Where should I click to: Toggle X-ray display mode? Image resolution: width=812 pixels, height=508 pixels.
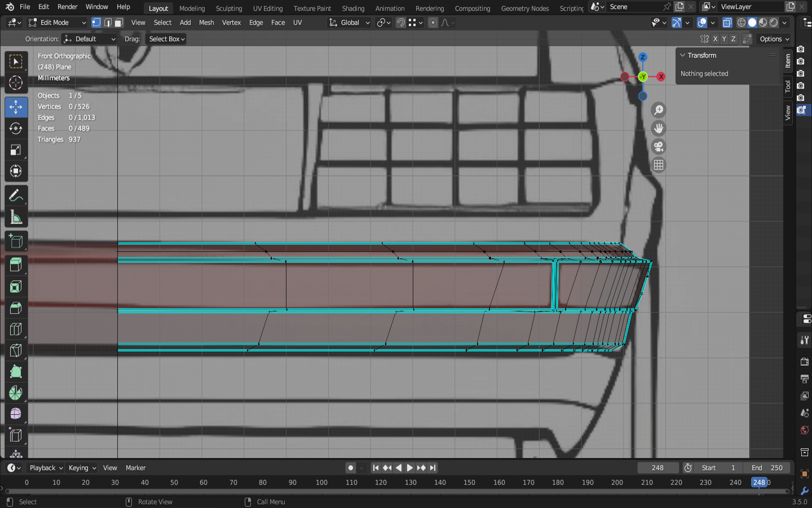pyautogui.click(x=727, y=23)
